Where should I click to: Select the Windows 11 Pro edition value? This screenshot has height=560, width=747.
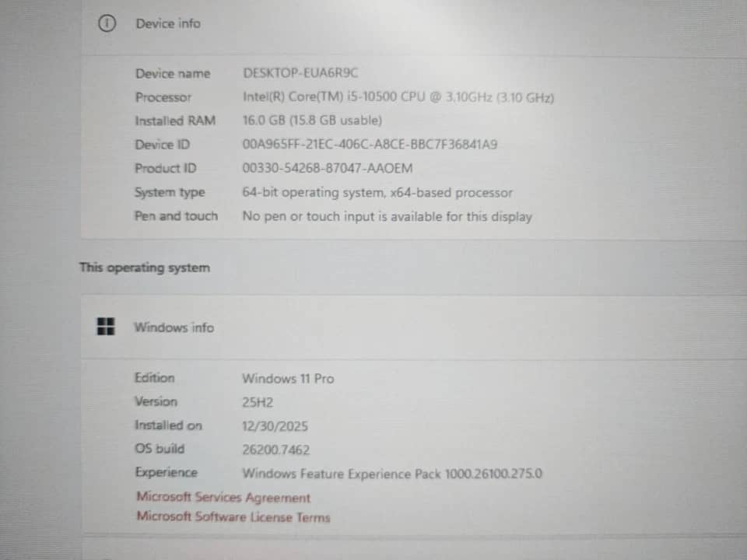coord(288,379)
